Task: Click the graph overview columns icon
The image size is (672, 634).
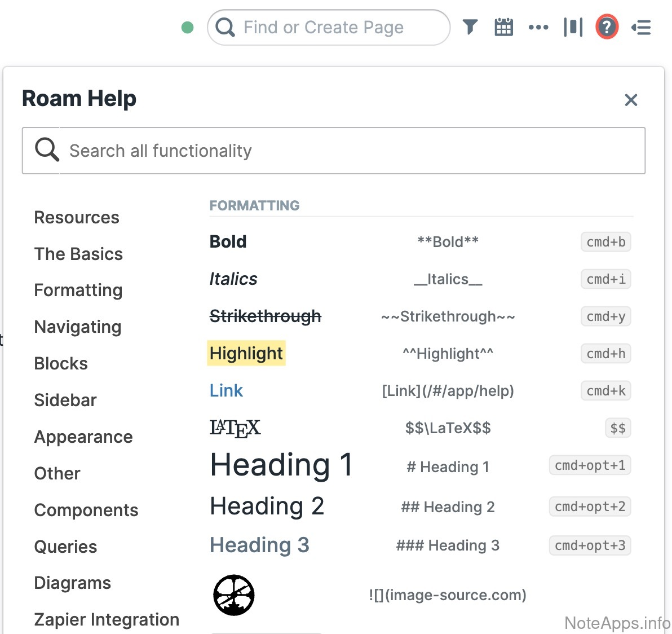Action: tap(573, 27)
